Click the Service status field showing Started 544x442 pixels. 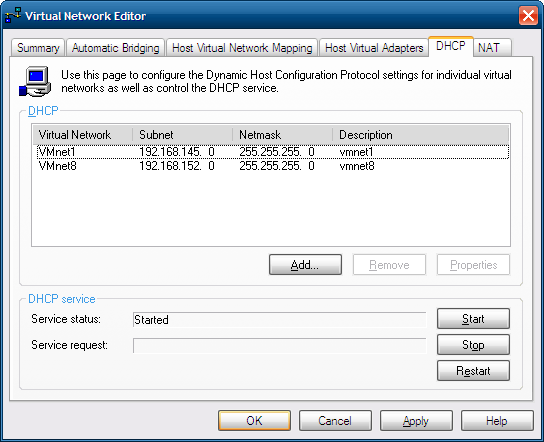280,320
